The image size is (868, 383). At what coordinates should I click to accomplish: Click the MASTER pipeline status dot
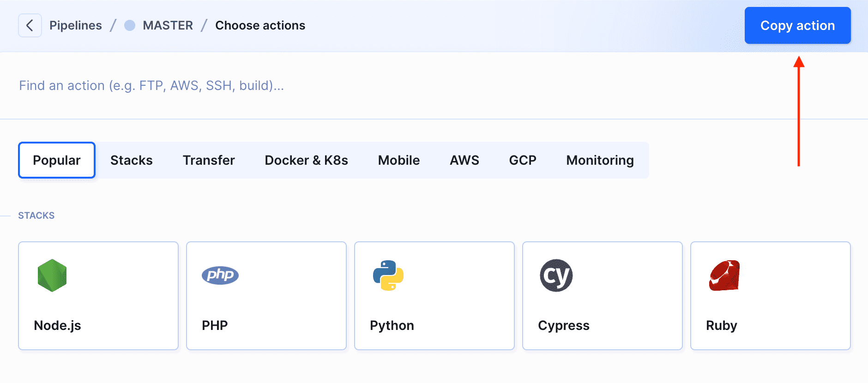point(130,25)
